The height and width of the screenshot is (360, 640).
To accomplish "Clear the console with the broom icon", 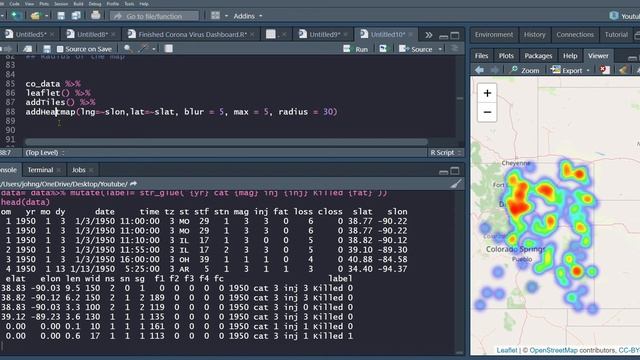I will tap(455, 184).
